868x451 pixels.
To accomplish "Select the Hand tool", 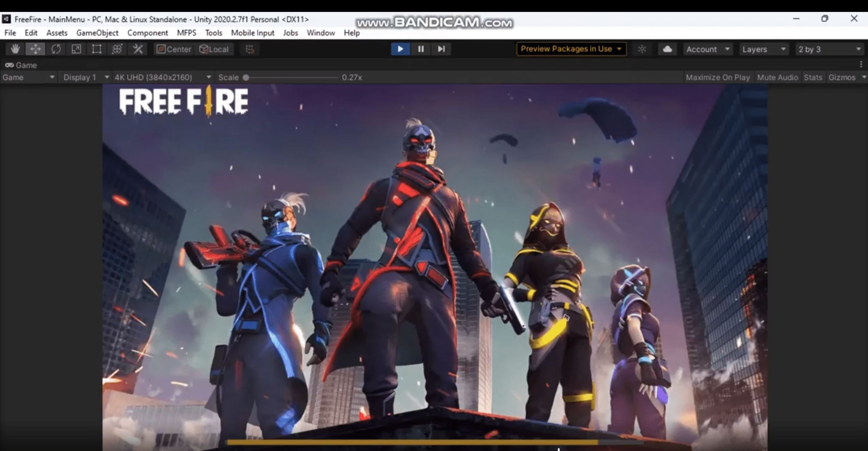I will [x=15, y=49].
